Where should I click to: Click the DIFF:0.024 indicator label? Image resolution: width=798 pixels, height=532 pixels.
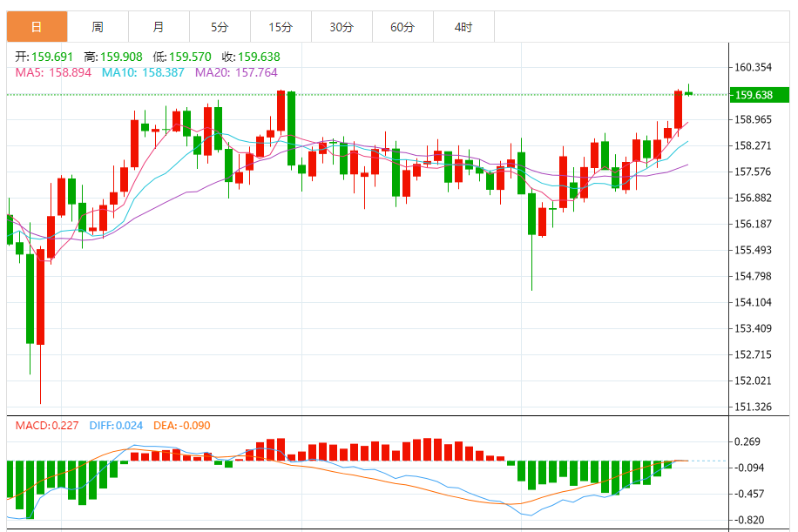[x=116, y=426]
